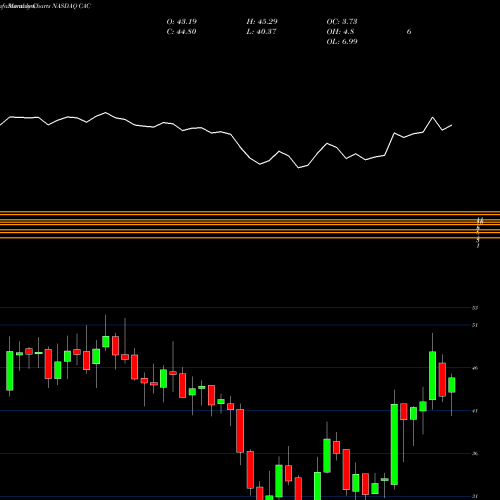Click the price axis label 41
The width and height of the screenshot is (500, 500).
click(475, 411)
